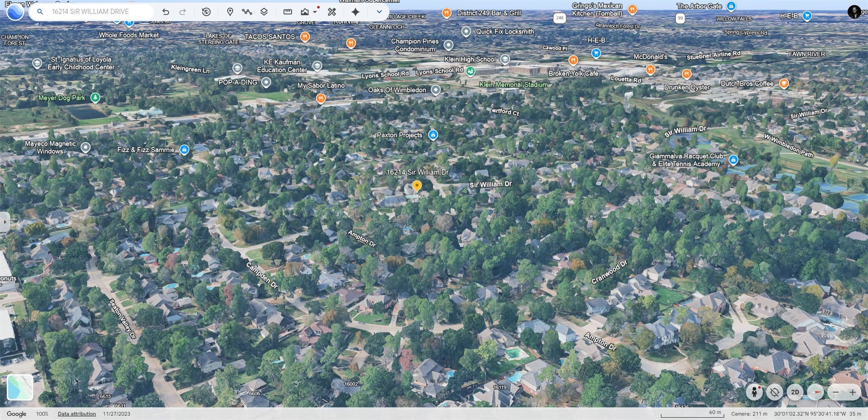Click the Mayeco Magnetic Windows marker
Screen dimensions: 868x420
85,147
